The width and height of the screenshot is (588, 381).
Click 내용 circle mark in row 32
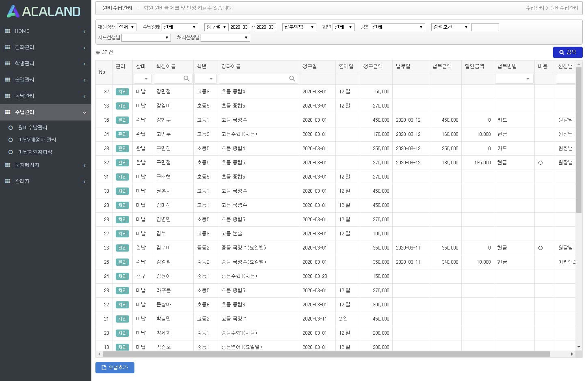(540, 163)
